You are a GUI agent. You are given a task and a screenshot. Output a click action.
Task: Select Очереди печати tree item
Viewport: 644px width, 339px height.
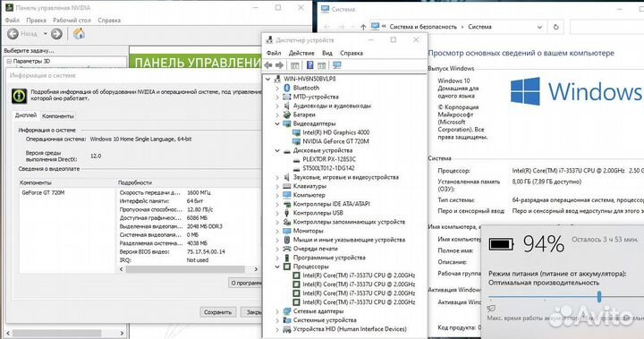316,249
